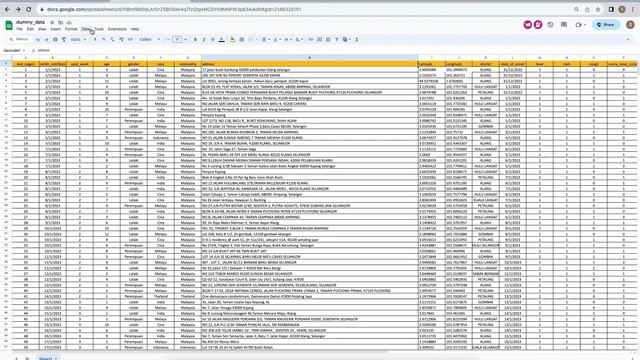Click the Undo icon
Image resolution: width=640 pixels, height=360 pixels.
click(x=38, y=40)
